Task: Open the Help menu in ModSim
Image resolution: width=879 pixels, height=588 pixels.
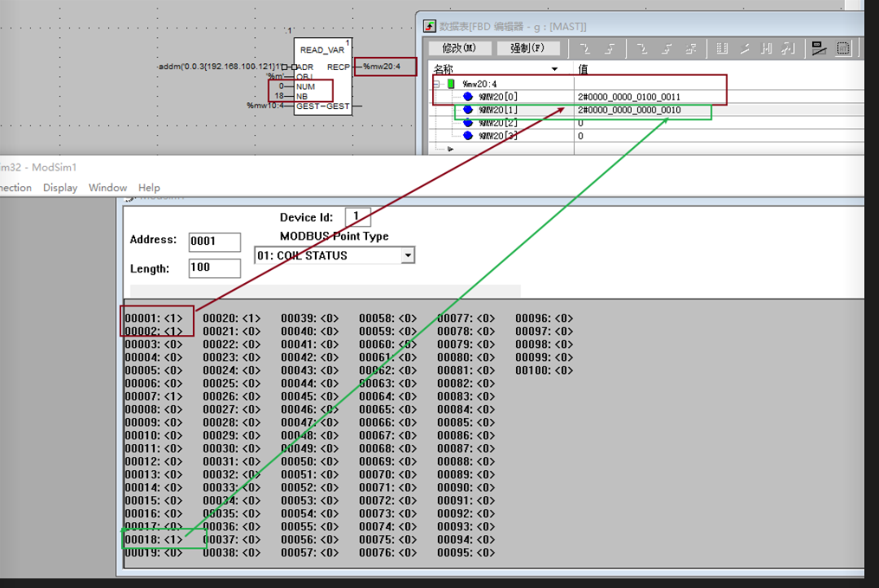Action: (x=149, y=187)
